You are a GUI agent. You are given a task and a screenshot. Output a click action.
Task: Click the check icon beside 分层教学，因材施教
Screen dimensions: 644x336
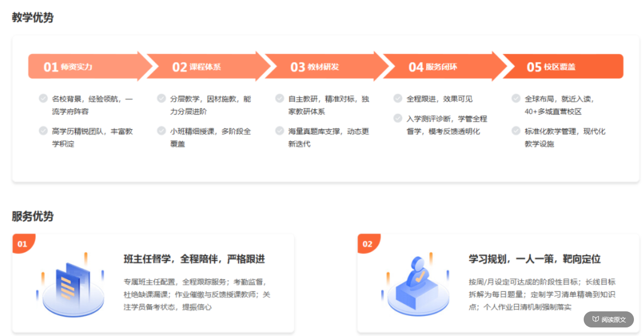click(161, 98)
